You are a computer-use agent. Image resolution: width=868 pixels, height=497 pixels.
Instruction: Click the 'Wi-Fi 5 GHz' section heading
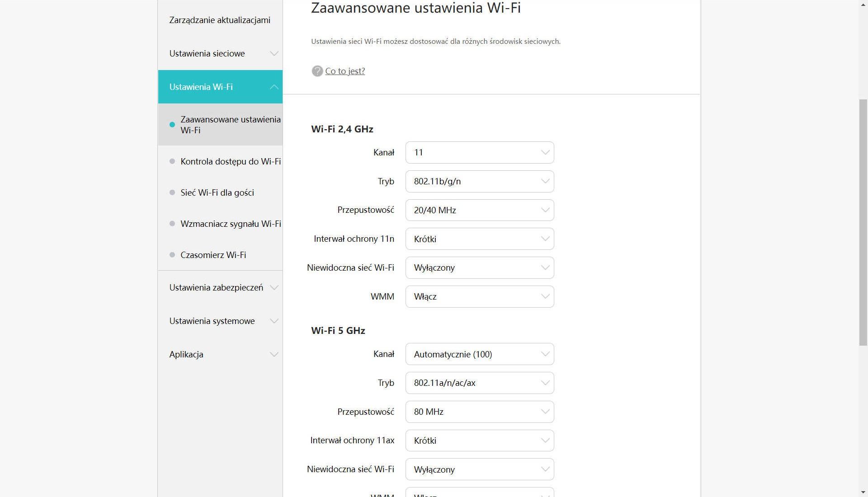coord(338,331)
